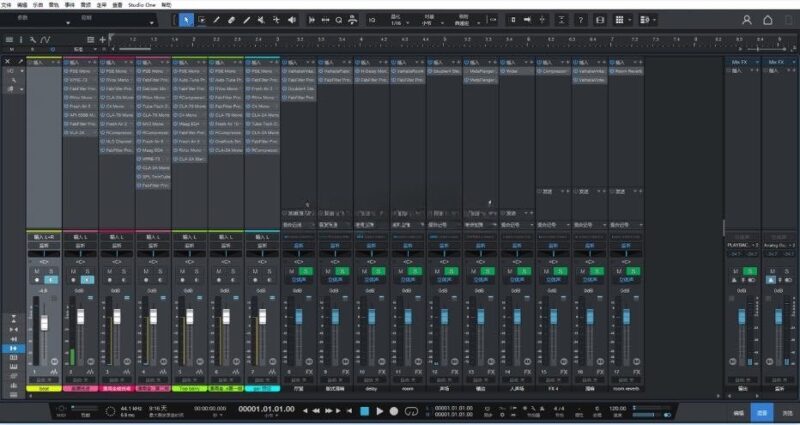Image resolution: width=800 pixels, height=425 pixels.
Task: Click the 'delay' channel name label
Action: click(371, 388)
